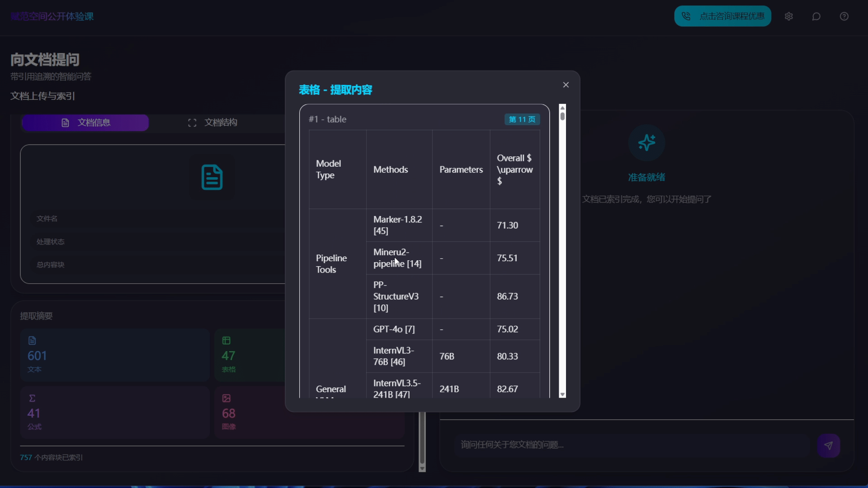Click the document file icon in info card
868x488 pixels.
point(212,177)
